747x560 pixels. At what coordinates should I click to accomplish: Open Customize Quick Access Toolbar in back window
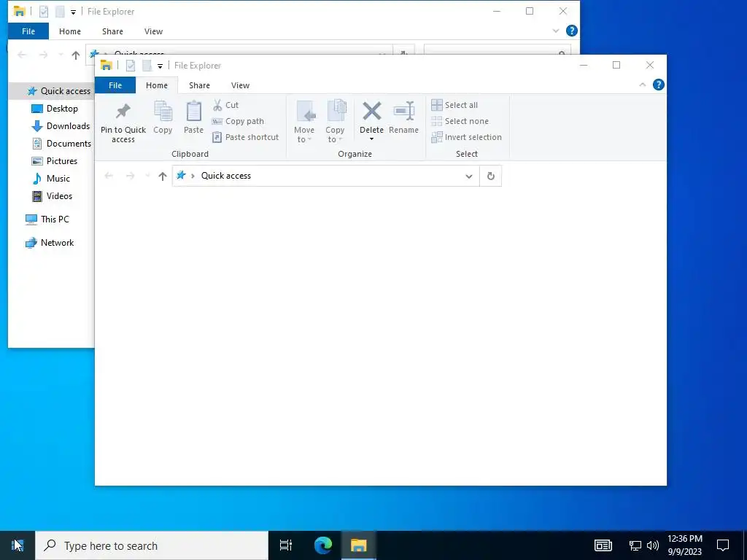(x=73, y=12)
